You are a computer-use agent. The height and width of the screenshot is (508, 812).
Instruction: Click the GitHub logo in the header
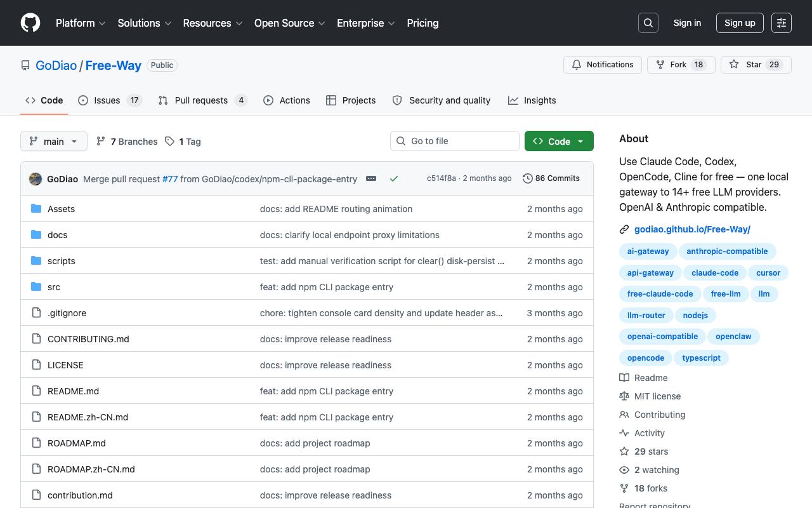[x=30, y=23]
